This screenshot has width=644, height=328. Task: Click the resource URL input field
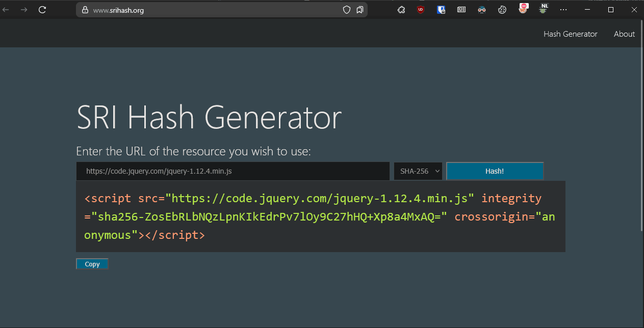[233, 171]
